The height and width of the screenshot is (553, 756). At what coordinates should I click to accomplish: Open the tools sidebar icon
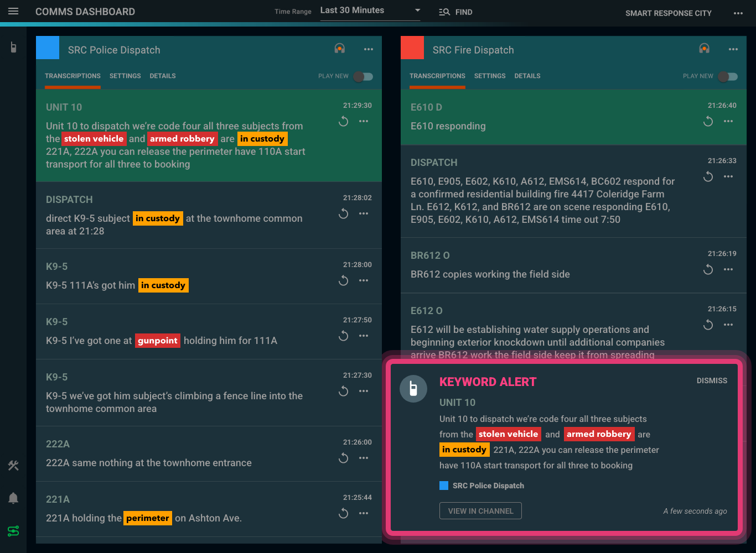pos(13,466)
